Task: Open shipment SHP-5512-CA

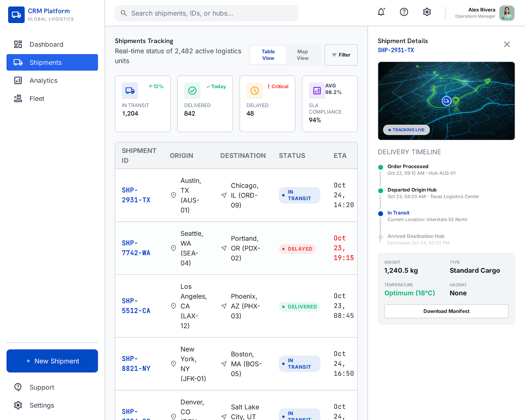Action: (136, 306)
